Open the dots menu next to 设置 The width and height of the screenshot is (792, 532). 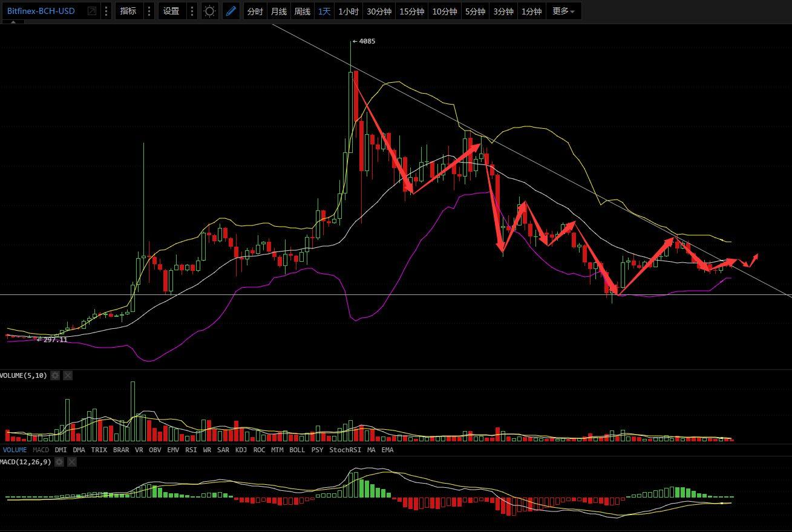click(x=192, y=11)
